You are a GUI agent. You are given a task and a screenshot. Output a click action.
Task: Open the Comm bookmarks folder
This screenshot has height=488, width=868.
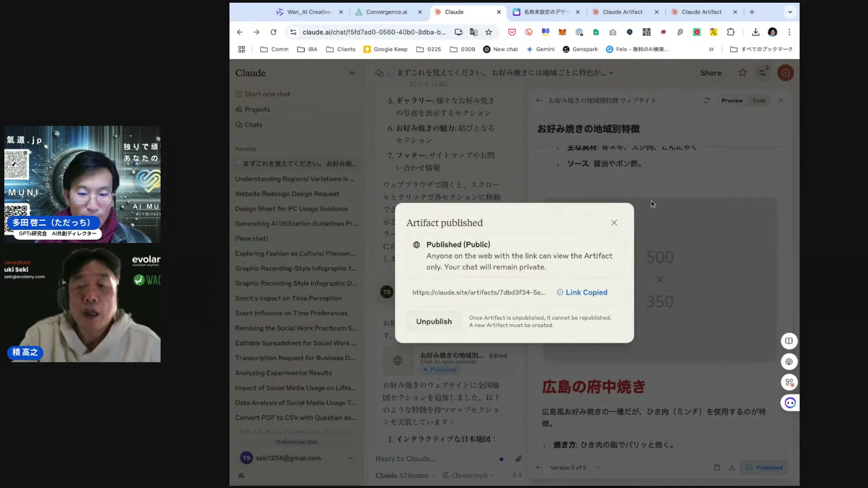[x=274, y=49]
